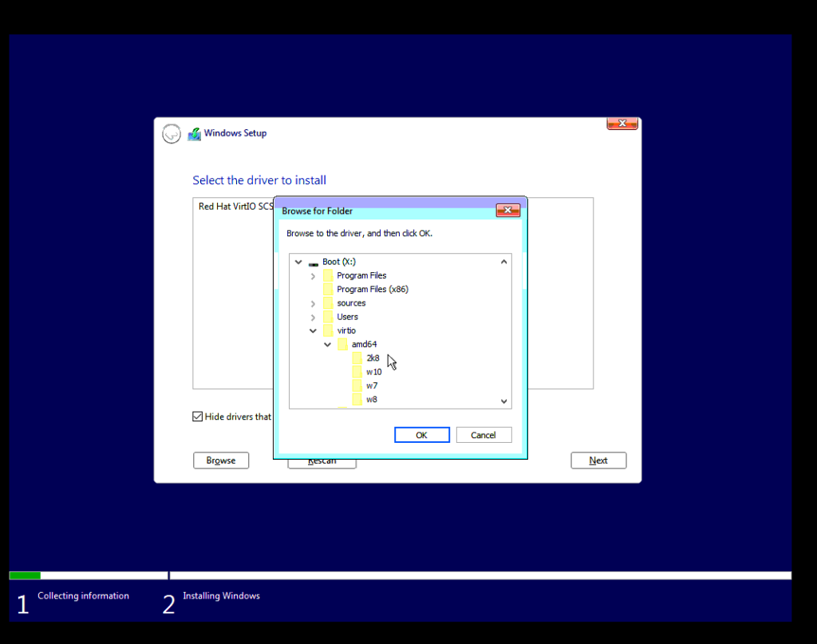Screen dimensions: 817x644
Task: Click the 2k8 folder icon
Action: tap(357, 358)
